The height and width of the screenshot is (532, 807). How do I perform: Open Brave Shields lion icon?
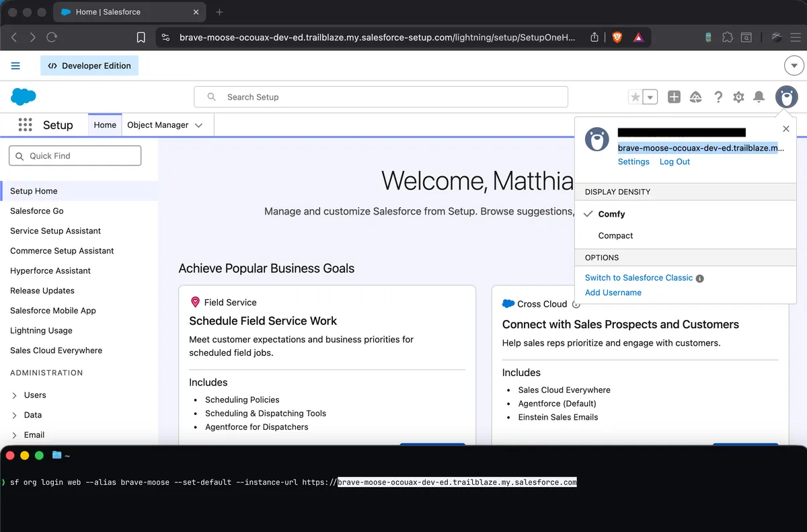point(617,38)
